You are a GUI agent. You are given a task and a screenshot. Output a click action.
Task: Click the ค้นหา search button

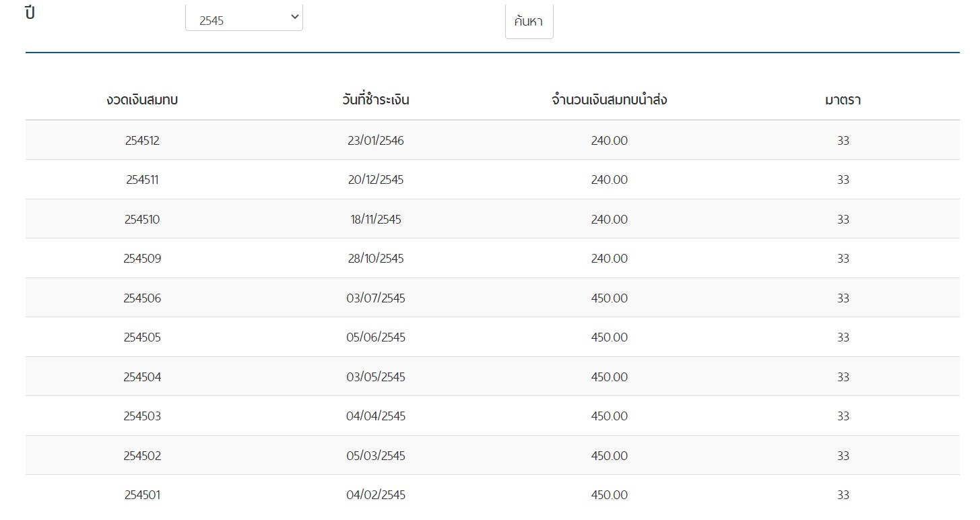(x=529, y=22)
